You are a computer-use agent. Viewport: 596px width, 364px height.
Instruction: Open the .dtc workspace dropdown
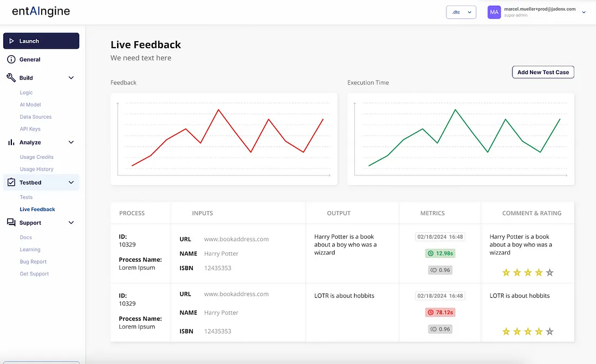(x=461, y=12)
